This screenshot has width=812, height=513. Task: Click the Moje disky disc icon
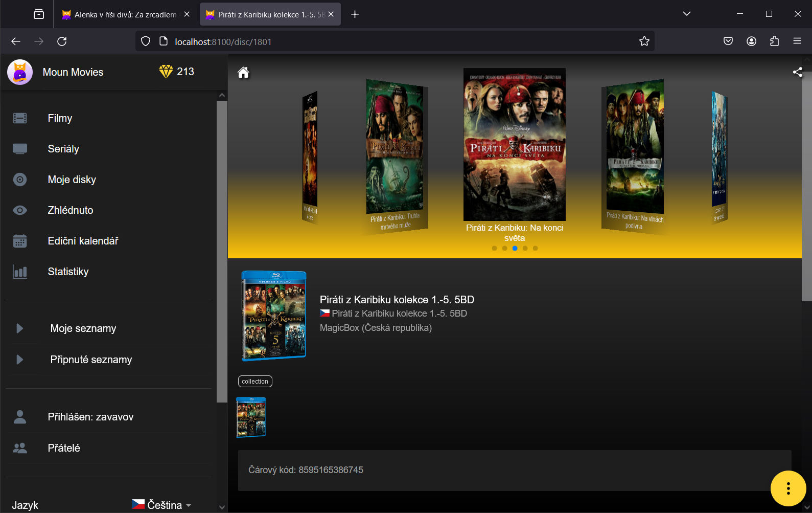[20, 180]
